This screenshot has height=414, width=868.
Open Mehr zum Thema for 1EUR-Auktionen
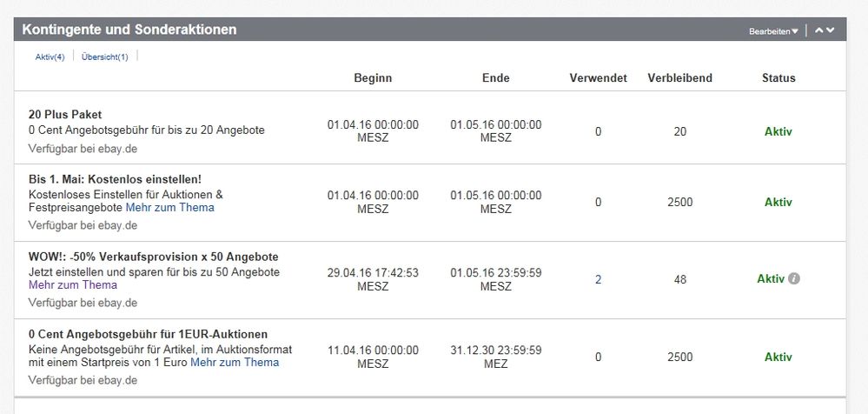tap(235, 363)
